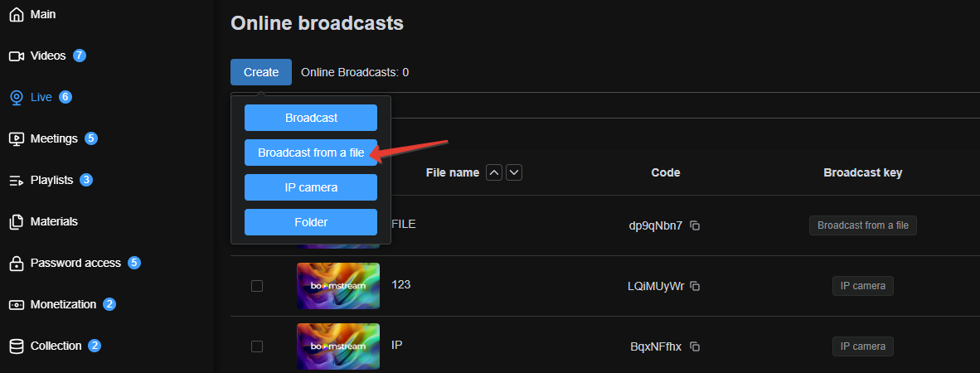This screenshot has width=980, height=373.
Task: Click the Collection database icon
Action: point(17,346)
